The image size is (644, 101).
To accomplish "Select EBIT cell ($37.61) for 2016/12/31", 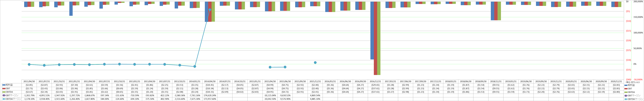I will (375, 89).
